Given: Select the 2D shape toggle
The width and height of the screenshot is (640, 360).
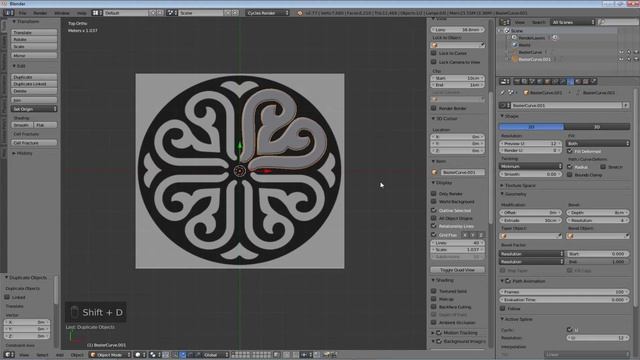Looking at the screenshot, I should [531, 127].
